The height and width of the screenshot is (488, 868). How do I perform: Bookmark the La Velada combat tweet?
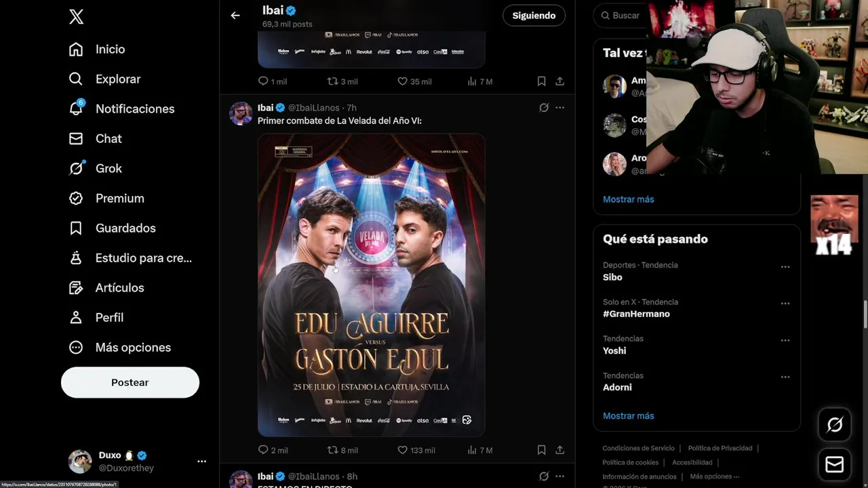541,450
